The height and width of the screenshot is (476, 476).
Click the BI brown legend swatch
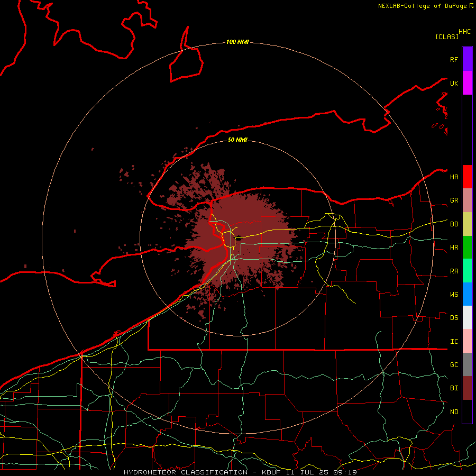tap(467, 388)
